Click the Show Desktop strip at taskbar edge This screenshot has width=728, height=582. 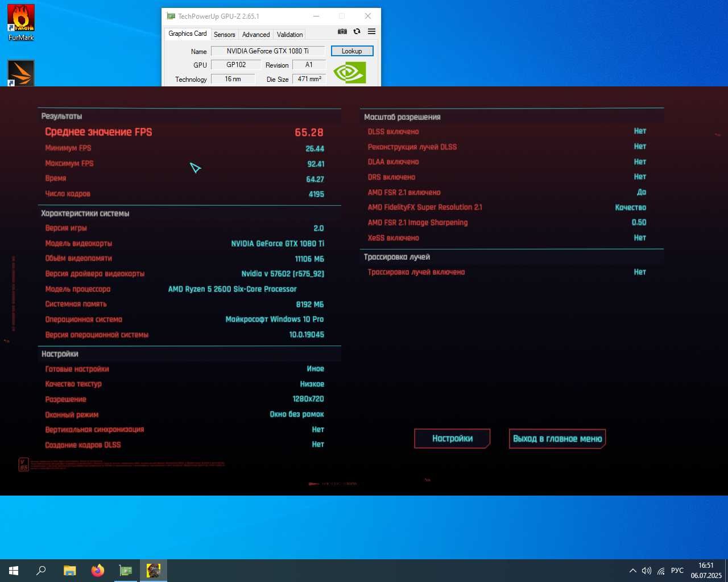pos(726,571)
